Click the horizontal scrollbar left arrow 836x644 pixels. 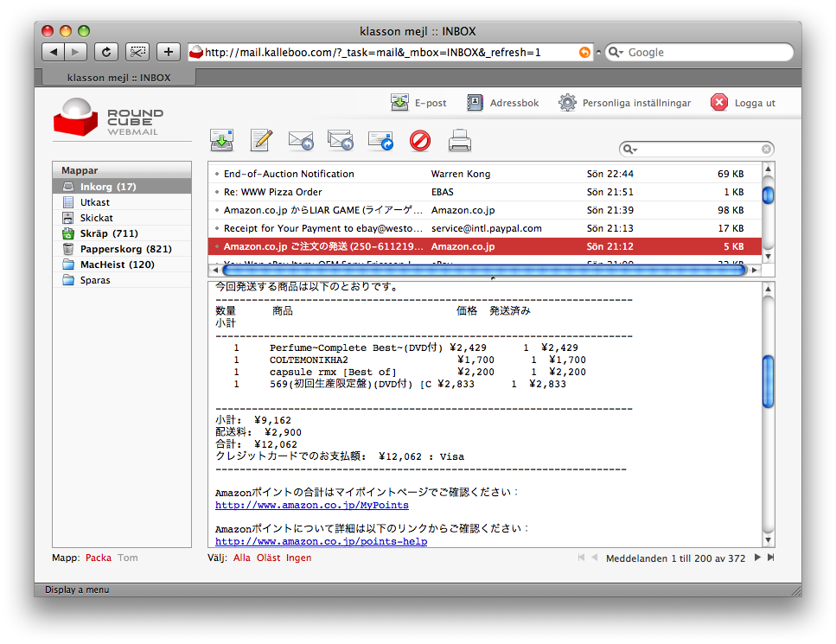(215, 271)
